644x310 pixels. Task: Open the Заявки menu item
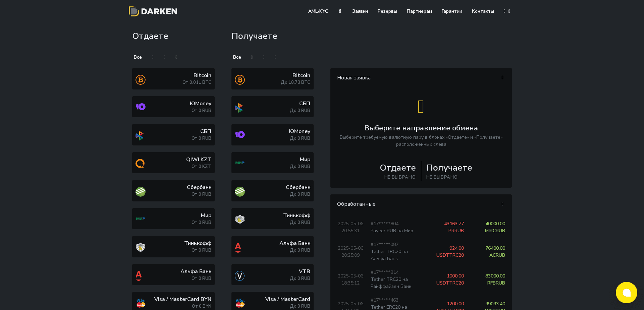click(x=360, y=11)
